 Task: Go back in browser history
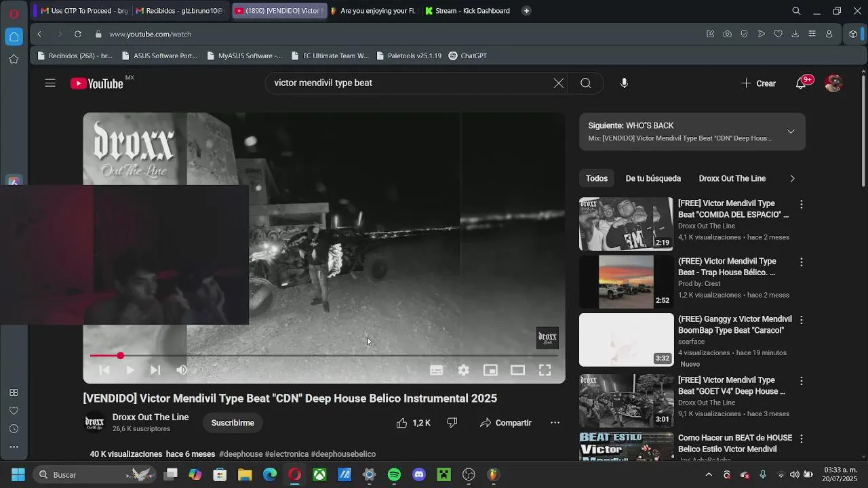(39, 34)
